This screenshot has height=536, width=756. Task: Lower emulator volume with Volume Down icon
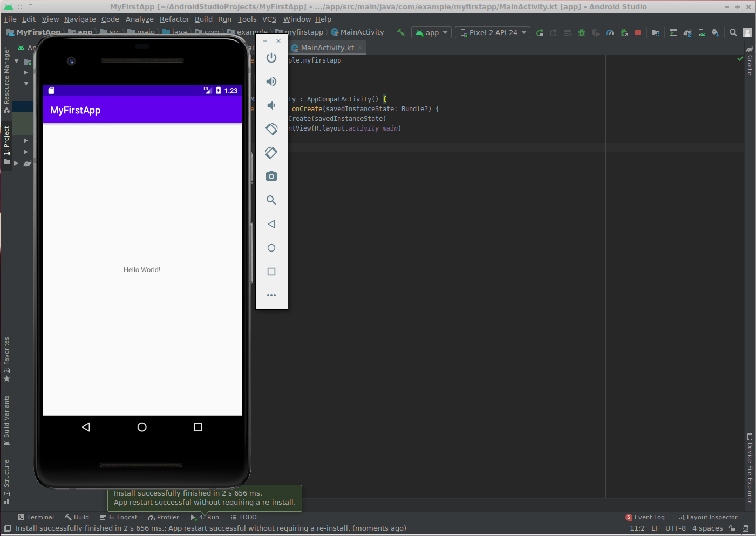[271, 105]
